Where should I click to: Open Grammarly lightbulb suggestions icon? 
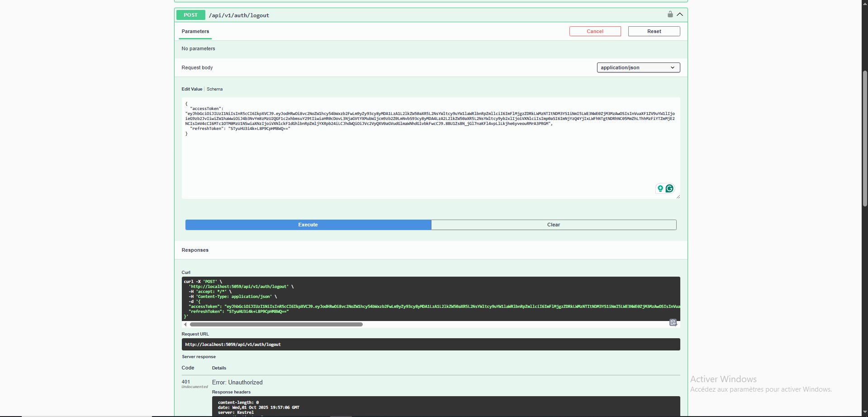click(x=660, y=188)
